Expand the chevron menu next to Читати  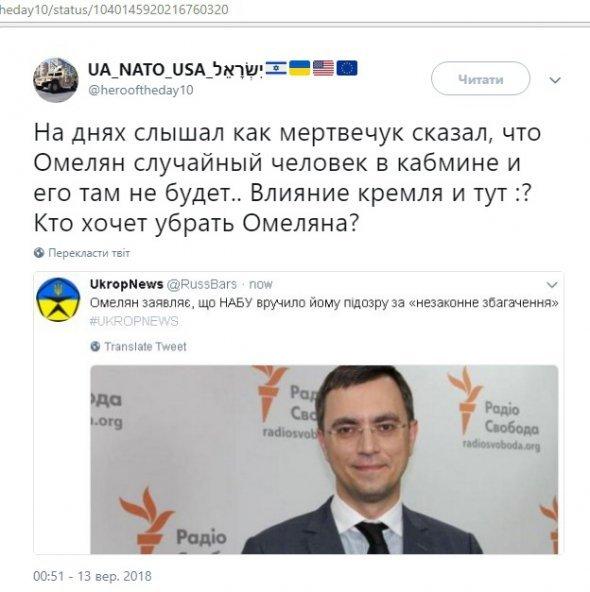pyautogui.click(x=555, y=80)
